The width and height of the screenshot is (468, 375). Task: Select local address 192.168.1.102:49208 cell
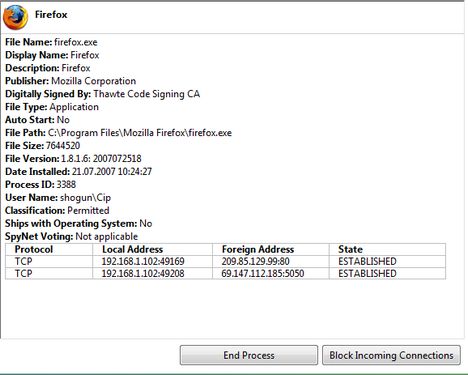click(152, 273)
